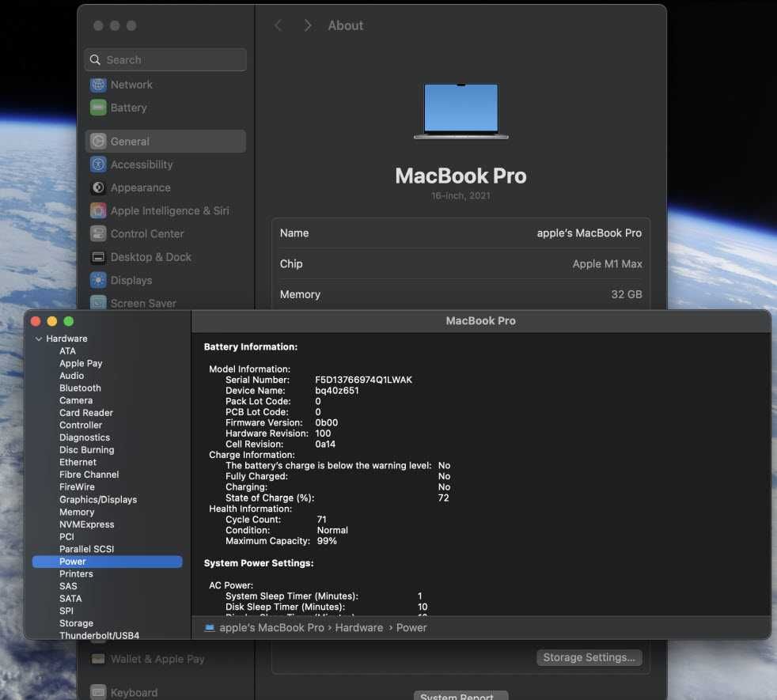Click laptop icon in System Report path bar

pos(210,628)
